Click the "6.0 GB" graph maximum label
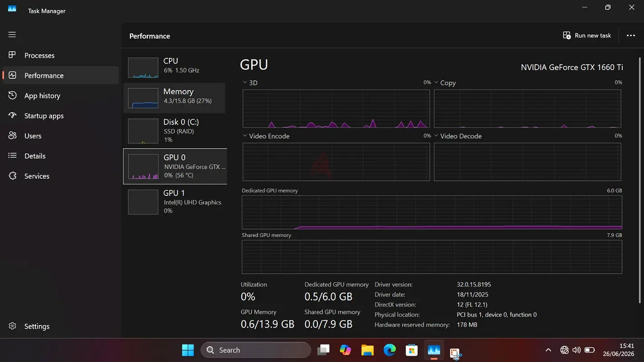 click(x=615, y=191)
